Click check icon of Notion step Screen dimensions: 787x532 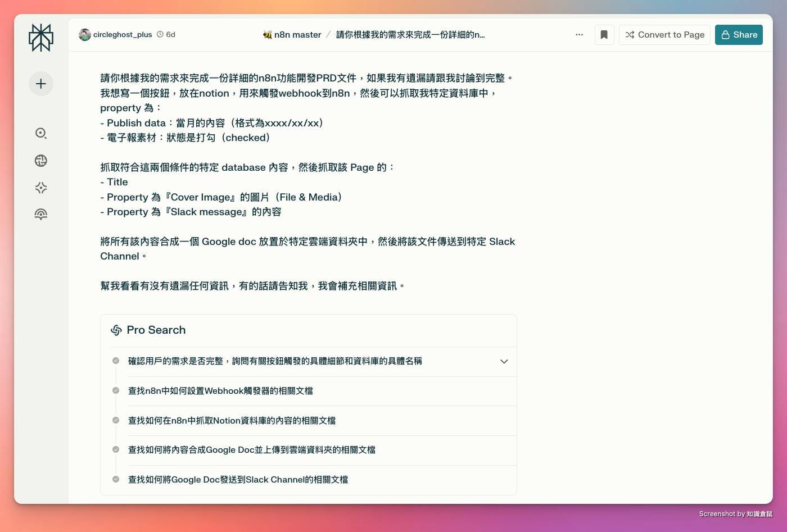pyautogui.click(x=116, y=420)
